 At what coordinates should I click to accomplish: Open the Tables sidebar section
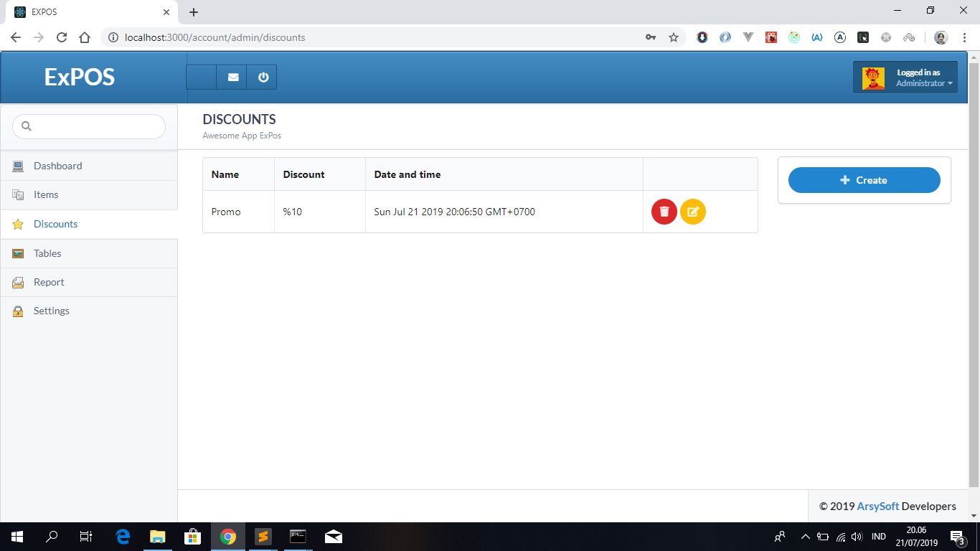(47, 253)
